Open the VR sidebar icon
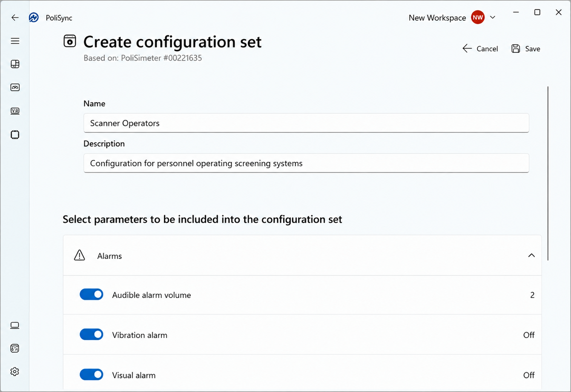The height and width of the screenshot is (392, 571). 15,111
